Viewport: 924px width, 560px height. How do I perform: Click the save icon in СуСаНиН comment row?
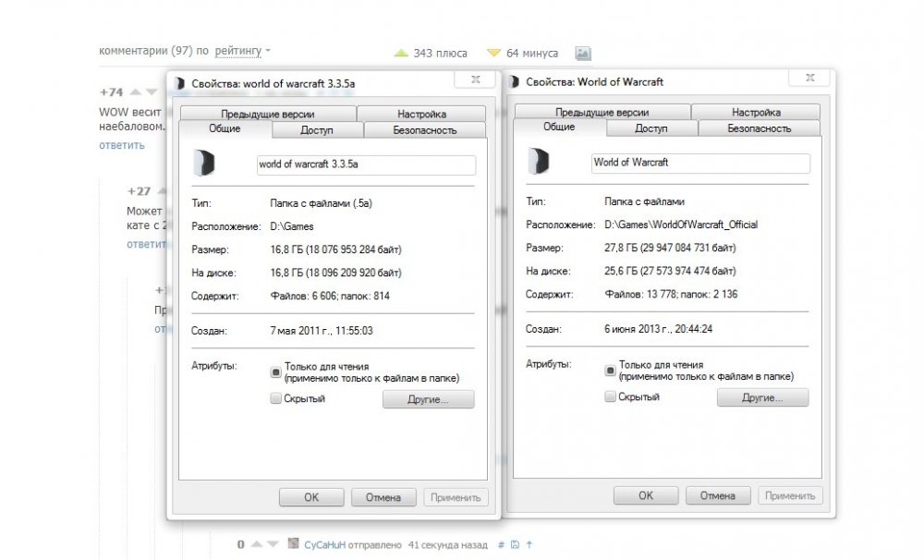tap(515, 544)
